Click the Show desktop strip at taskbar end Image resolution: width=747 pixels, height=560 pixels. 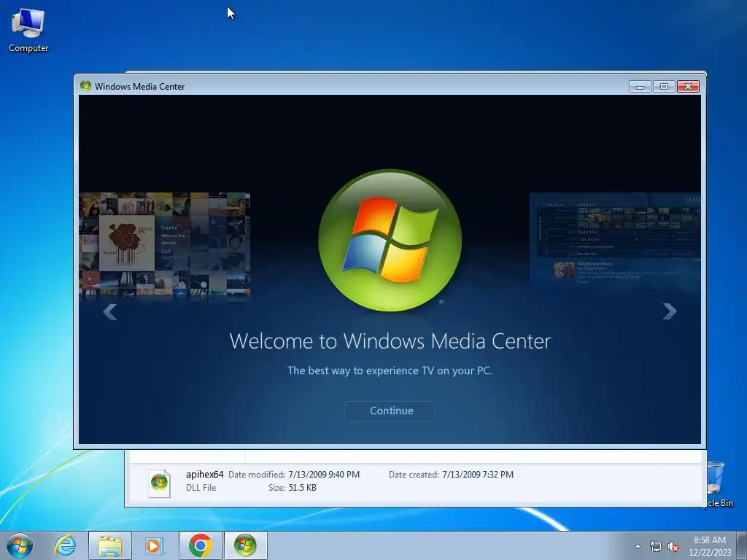point(743,545)
